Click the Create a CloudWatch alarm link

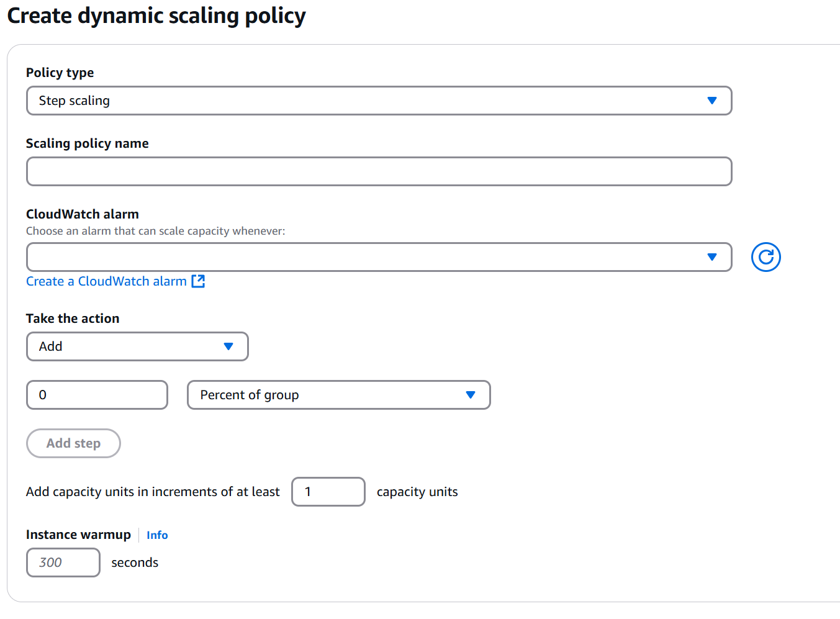106,281
